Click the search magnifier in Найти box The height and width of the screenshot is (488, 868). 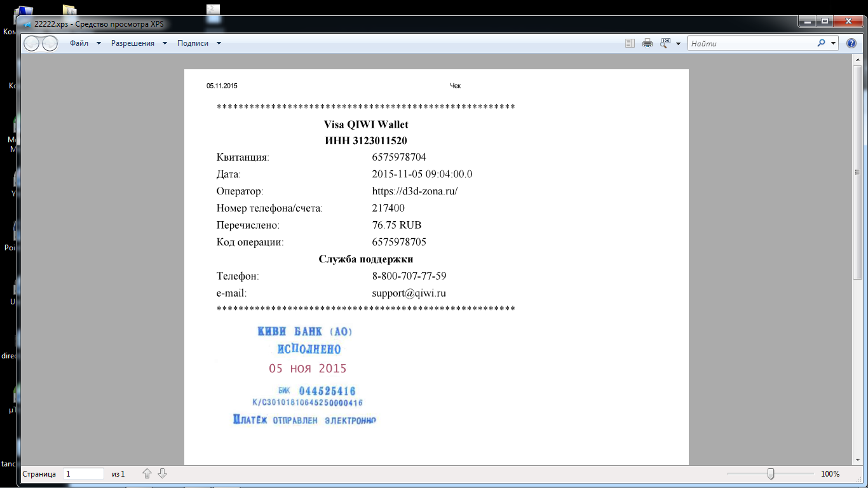(821, 43)
